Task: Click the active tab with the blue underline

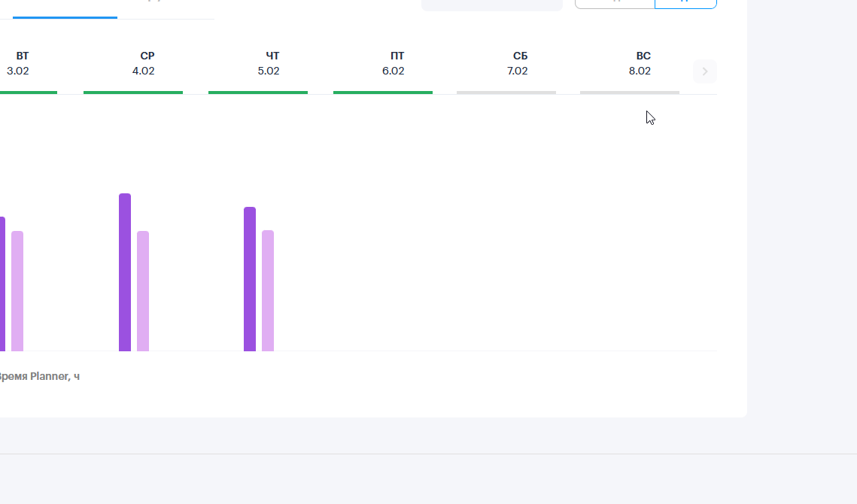Action: point(65,8)
